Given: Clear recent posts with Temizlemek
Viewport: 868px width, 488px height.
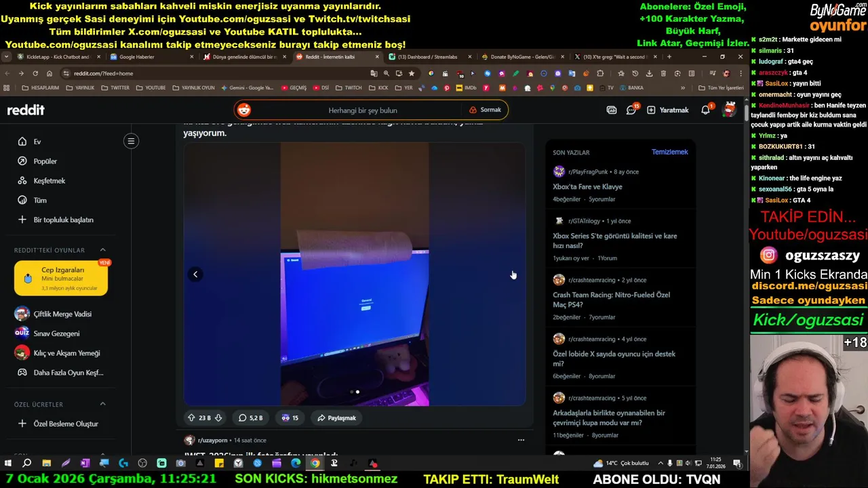Looking at the screenshot, I should tap(669, 152).
